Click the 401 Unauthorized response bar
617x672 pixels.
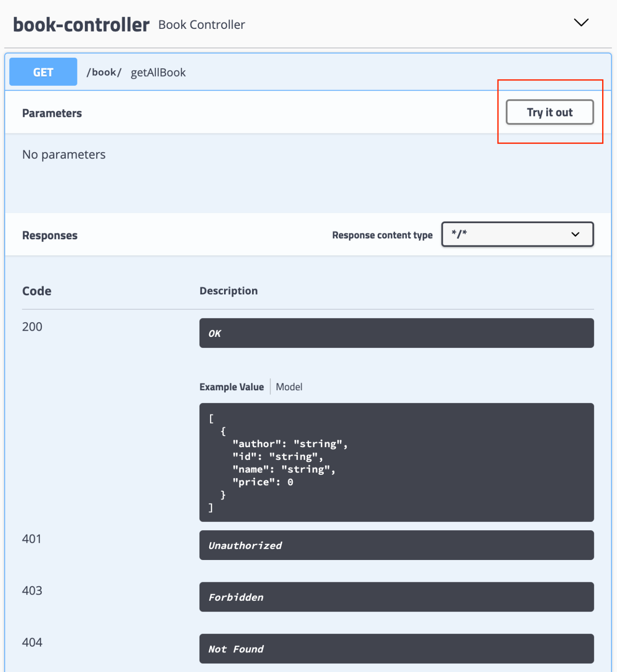pyautogui.click(x=396, y=545)
